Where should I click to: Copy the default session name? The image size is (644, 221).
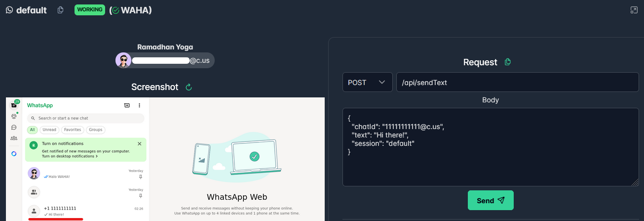click(x=60, y=10)
